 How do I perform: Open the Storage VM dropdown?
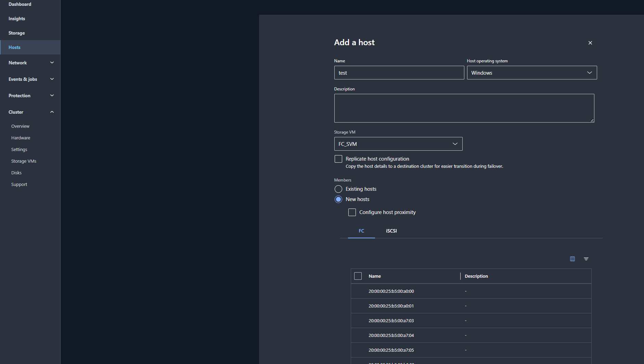455,144
